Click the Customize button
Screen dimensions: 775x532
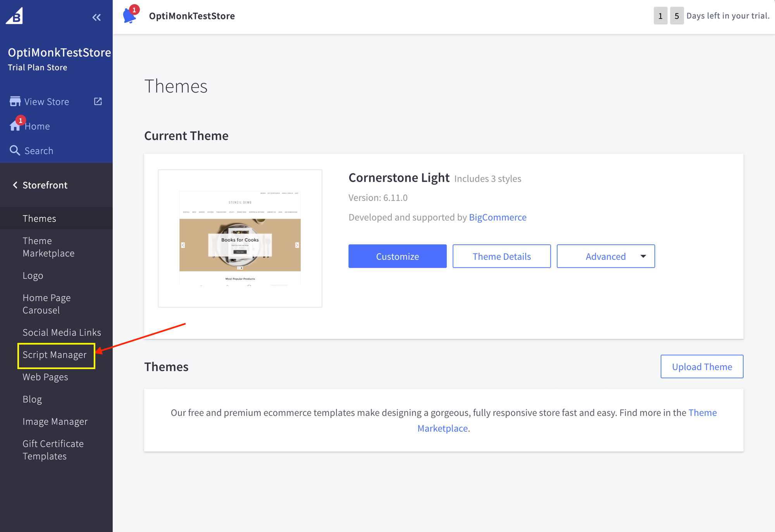pos(397,256)
